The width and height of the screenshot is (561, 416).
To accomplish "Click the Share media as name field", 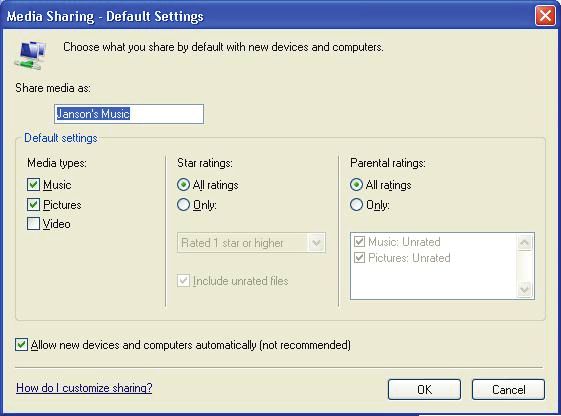I will point(129,114).
